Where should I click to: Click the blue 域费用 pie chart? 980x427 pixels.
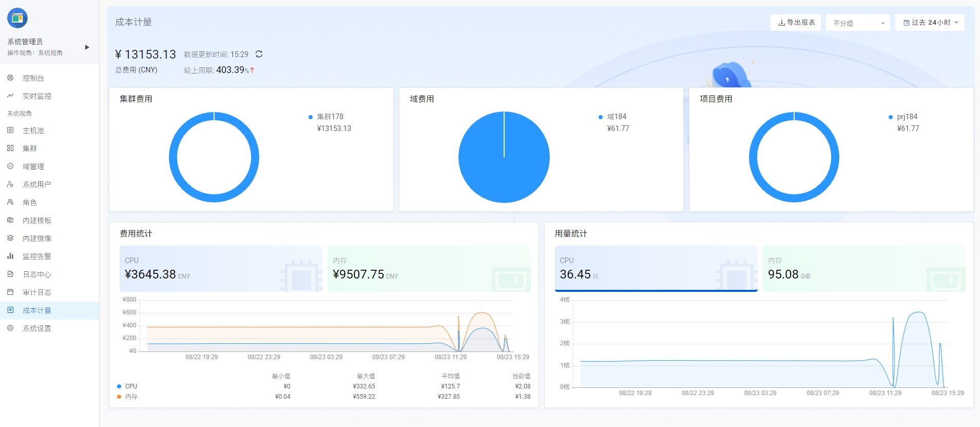coord(504,157)
